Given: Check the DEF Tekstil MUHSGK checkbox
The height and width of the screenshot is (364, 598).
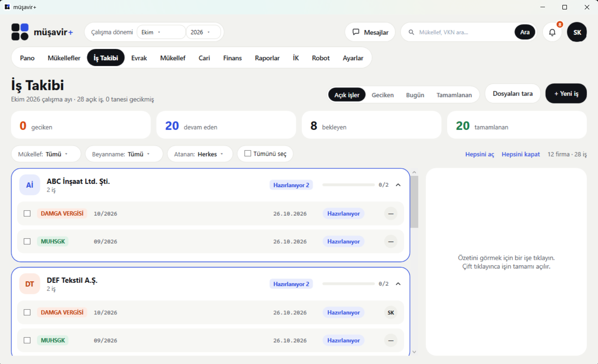Looking at the screenshot, I should [27, 340].
